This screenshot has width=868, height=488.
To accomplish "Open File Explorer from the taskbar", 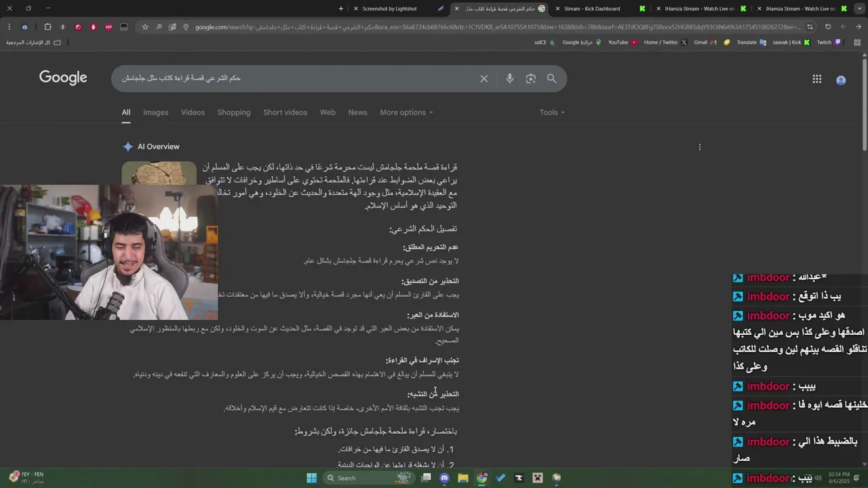I will point(462,478).
